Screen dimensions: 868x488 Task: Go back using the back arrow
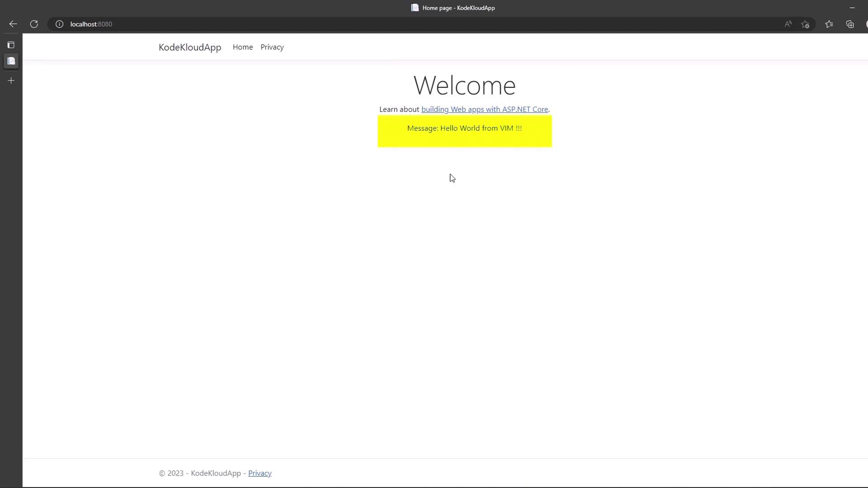point(13,24)
